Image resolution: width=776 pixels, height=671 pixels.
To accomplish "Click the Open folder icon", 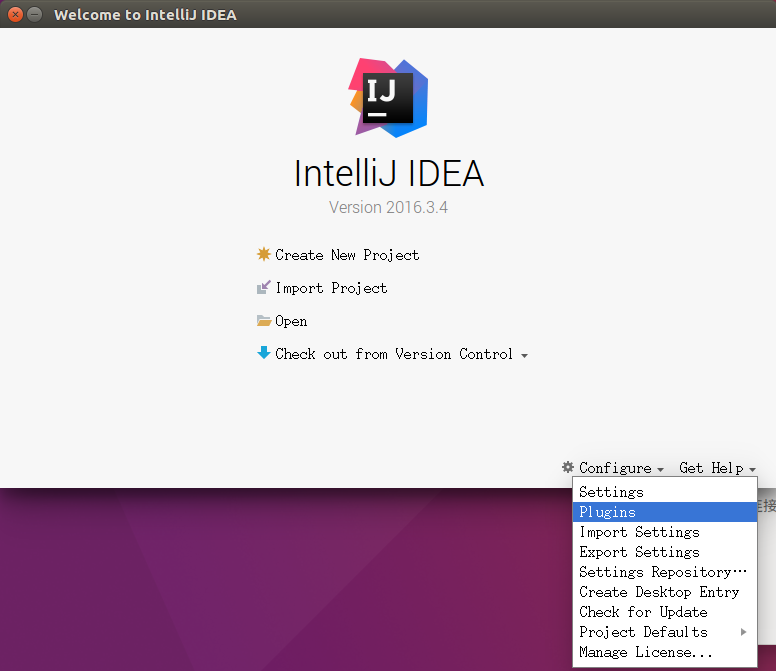I will [264, 321].
